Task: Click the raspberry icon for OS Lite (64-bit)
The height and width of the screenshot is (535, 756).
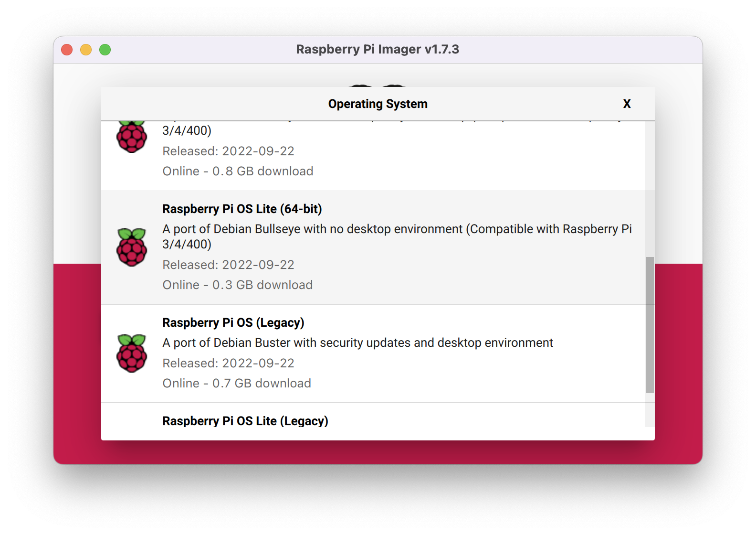Action: tap(132, 247)
